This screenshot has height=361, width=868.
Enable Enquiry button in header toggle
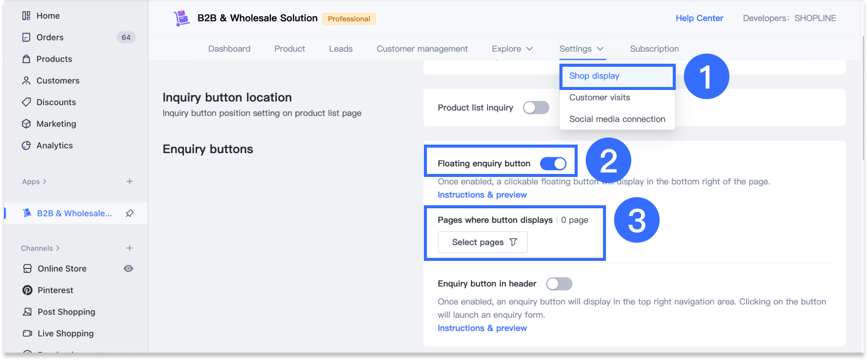coord(559,284)
